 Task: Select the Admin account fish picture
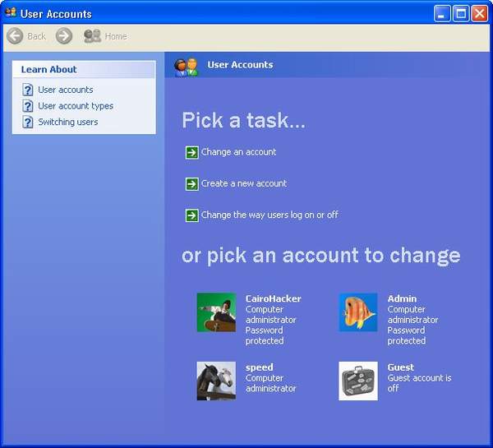(x=358, y=312)
